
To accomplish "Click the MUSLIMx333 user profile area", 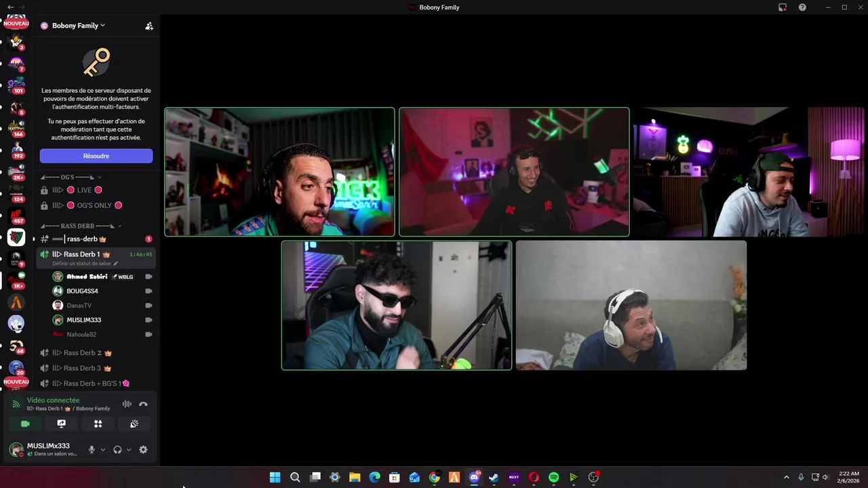I will [45, 449].
